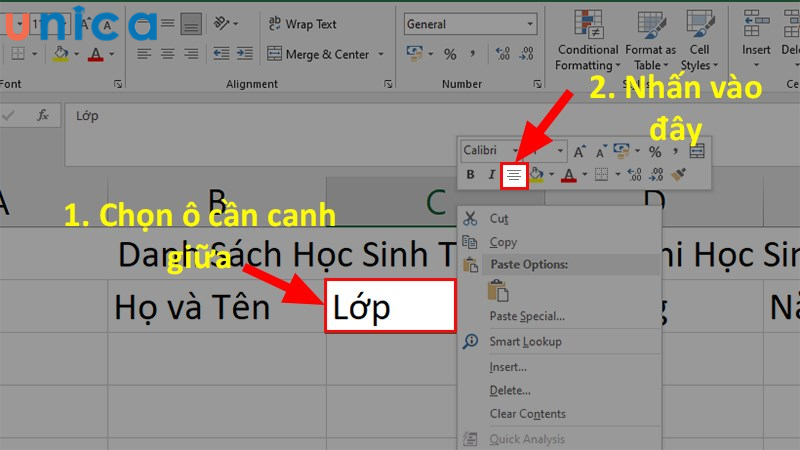Viewport: 800px width, 450px height.
Task: Click the ribbon Font Color red A
Action: pos(95,54)
